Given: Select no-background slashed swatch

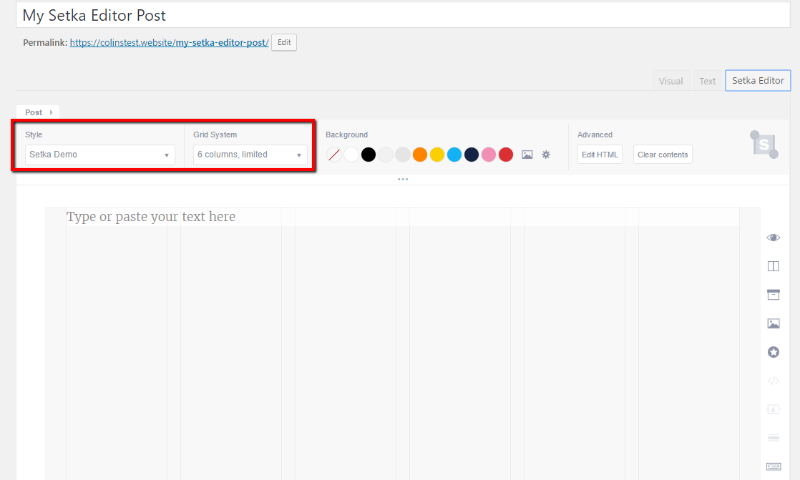Looking at the screenshot, I should tap(334, 155).
